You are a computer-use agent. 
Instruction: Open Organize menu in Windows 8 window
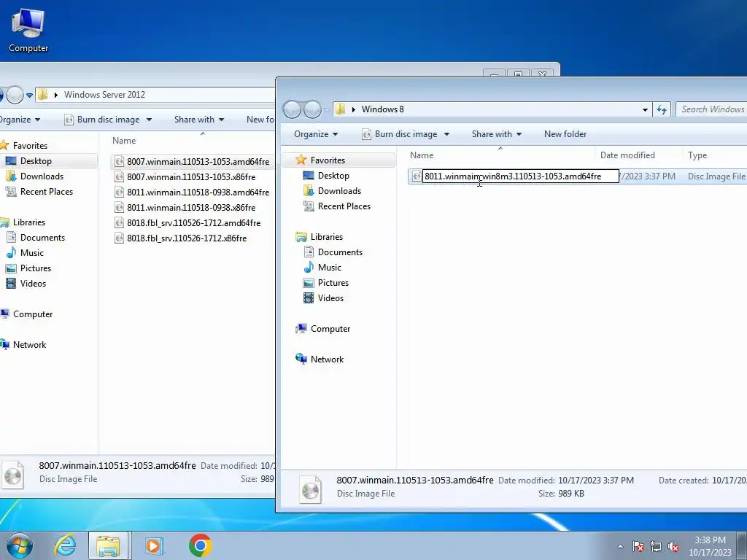(x=316, y=134)
